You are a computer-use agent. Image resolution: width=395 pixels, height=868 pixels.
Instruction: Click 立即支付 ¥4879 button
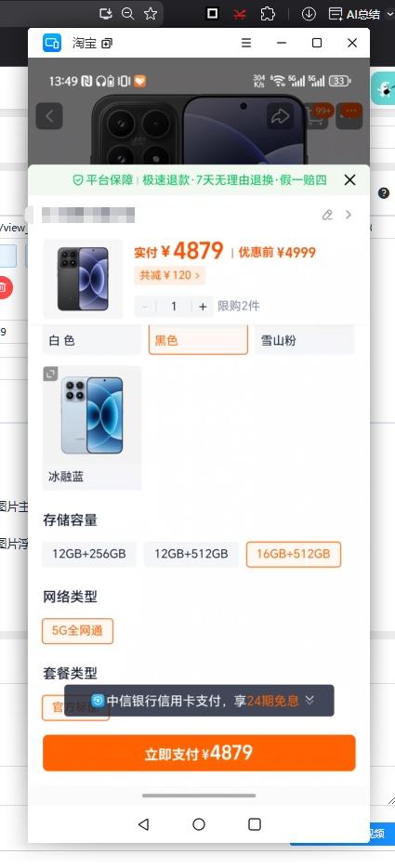pos(199,753)
